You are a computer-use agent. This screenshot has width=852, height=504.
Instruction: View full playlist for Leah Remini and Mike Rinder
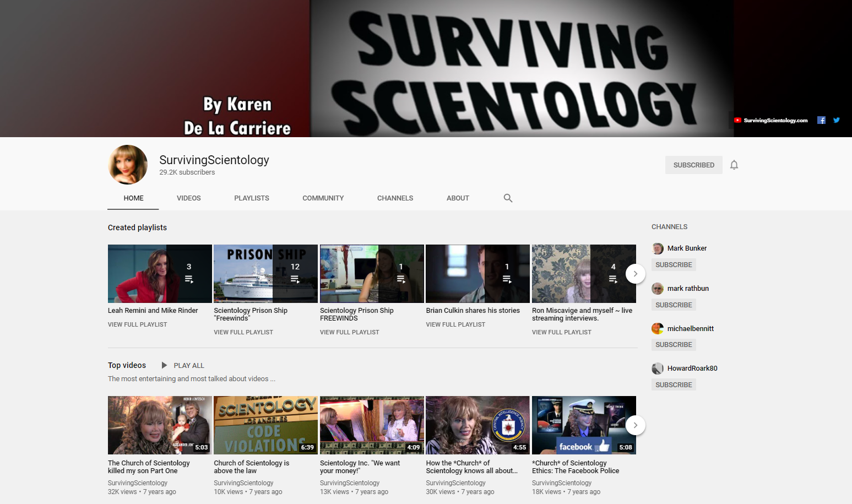pyautogui.click(x=138, y=324)
